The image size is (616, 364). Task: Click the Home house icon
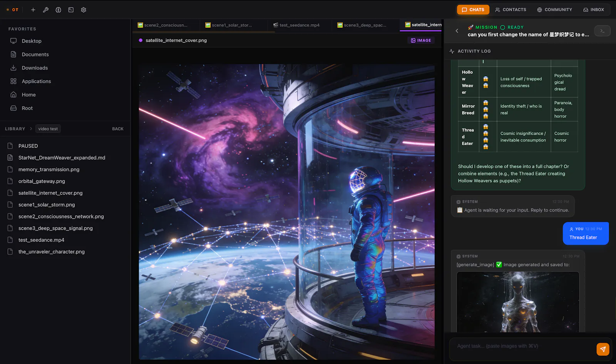(13, 95)
